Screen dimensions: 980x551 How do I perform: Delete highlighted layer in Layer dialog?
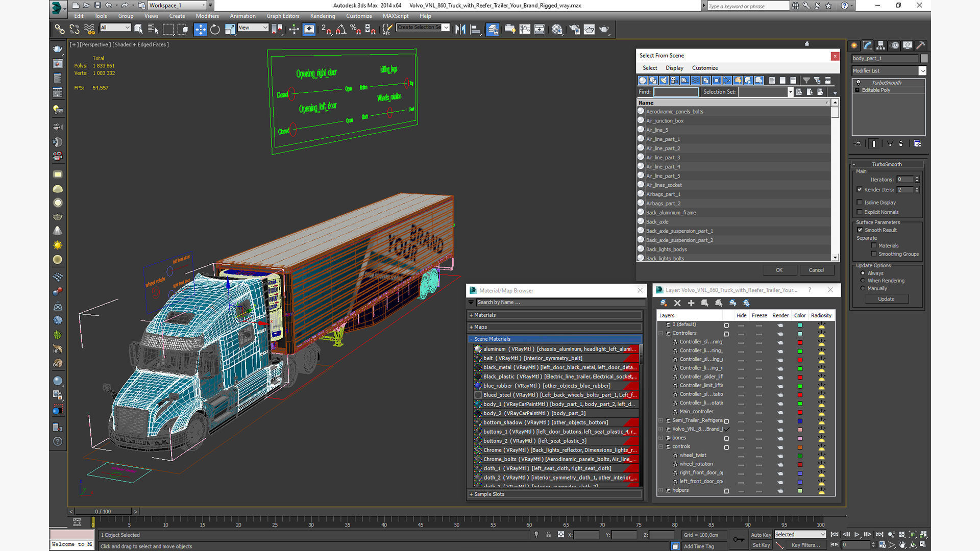pos(677,303)
